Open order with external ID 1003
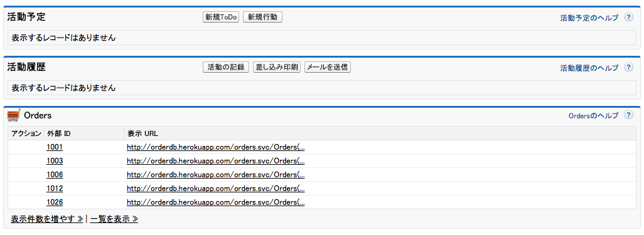644x235 pixels. coord(55,161)
